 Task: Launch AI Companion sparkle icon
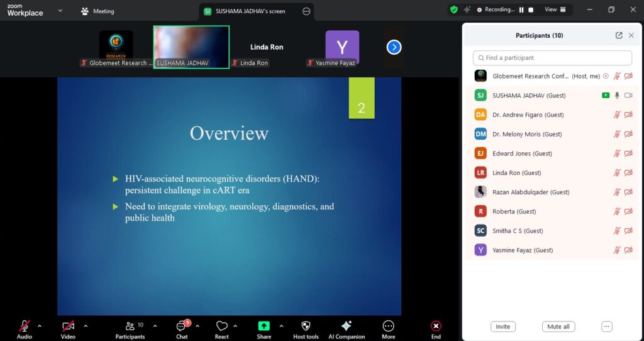[x=346, y=326]
